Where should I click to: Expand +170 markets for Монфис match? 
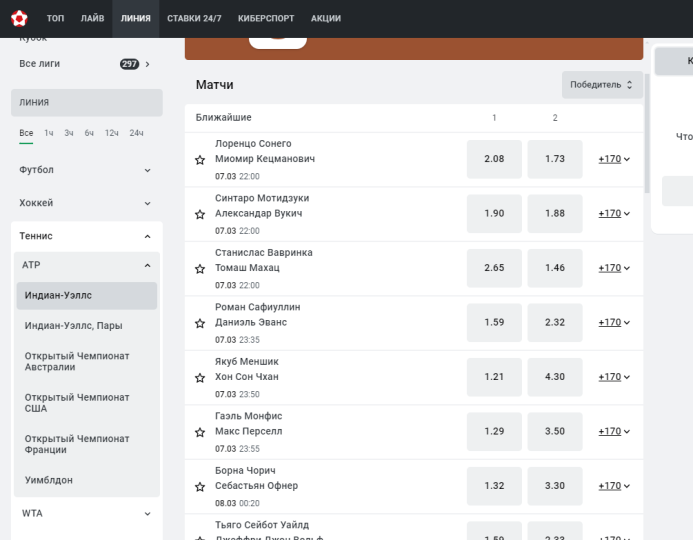pos(614,431)
